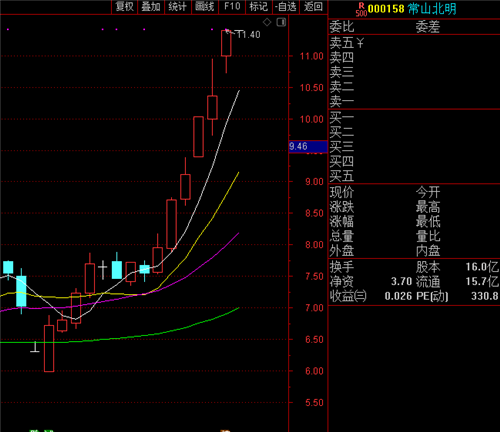Activate the 画线 drawing tool
Viewport: 500px width, 432px height.
(205, 7)
